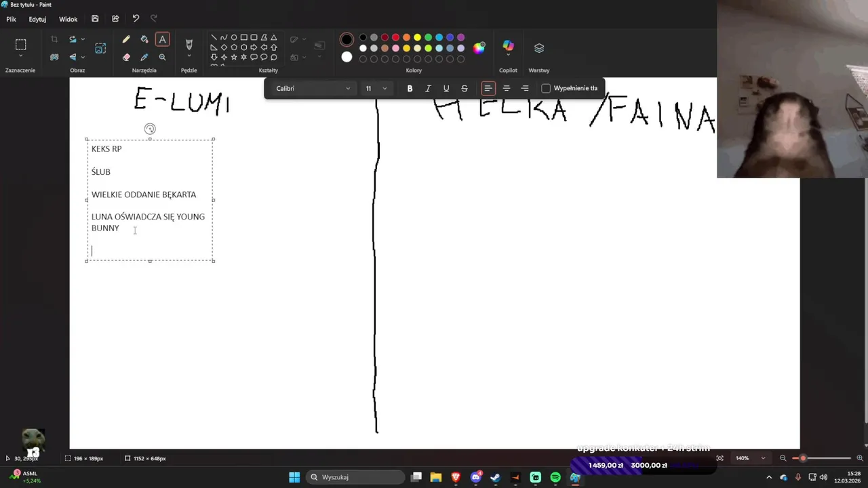
Task: Open Steam from the taskbar
Action: pyautogui.click(x=495, y=477)
